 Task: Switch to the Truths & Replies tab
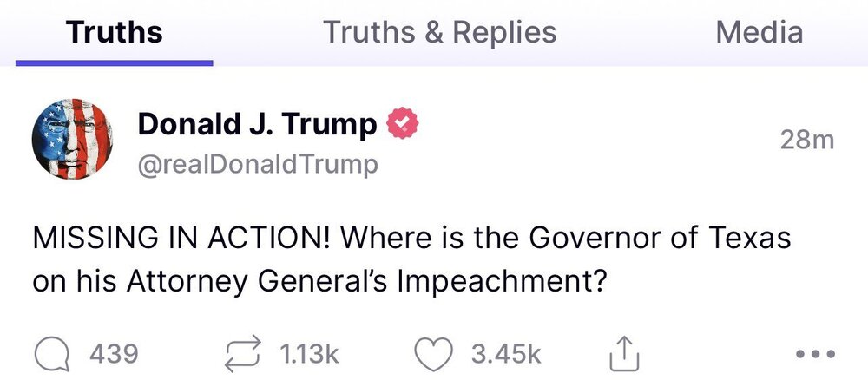(439, 33)
